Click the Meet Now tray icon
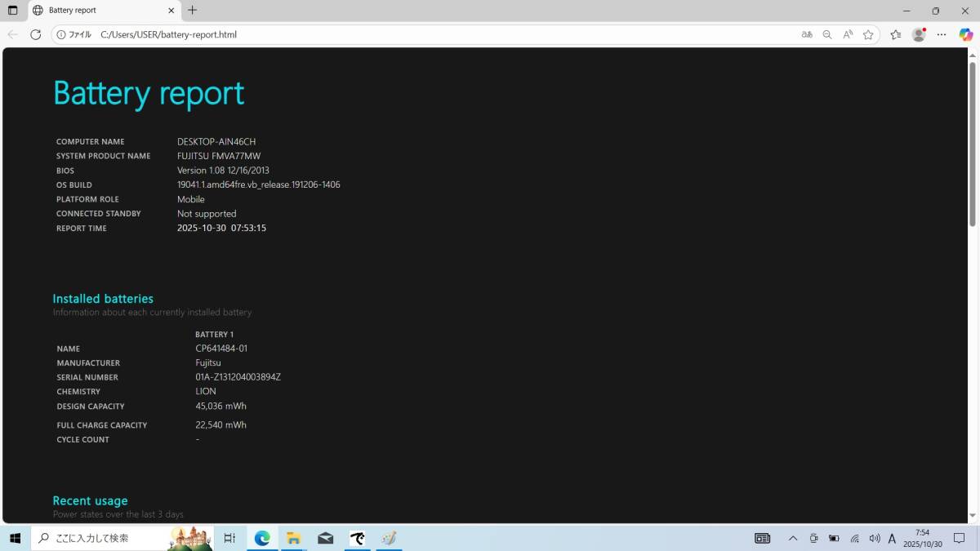The width and height of the screenshot is (980, 551). [813, 538]
